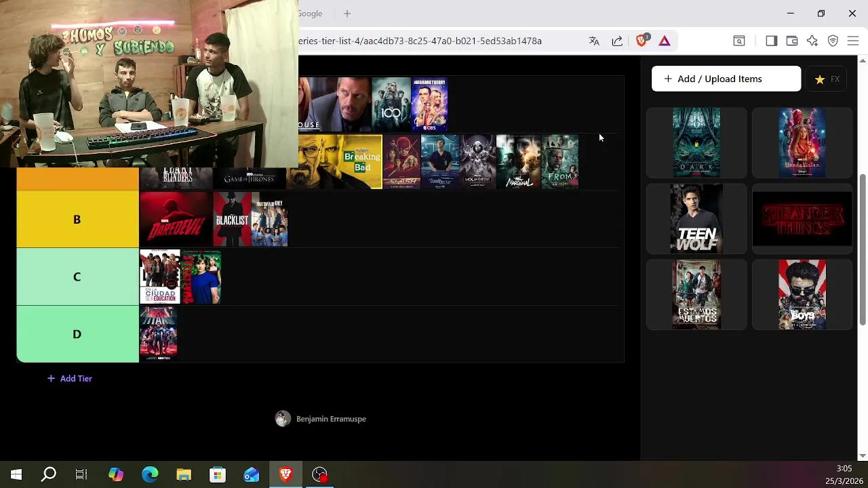Open Benjamin Erramuspe profile link
The height and width of the screenshot is (488, 868).
pyautogui.click(x=321, y=419)
